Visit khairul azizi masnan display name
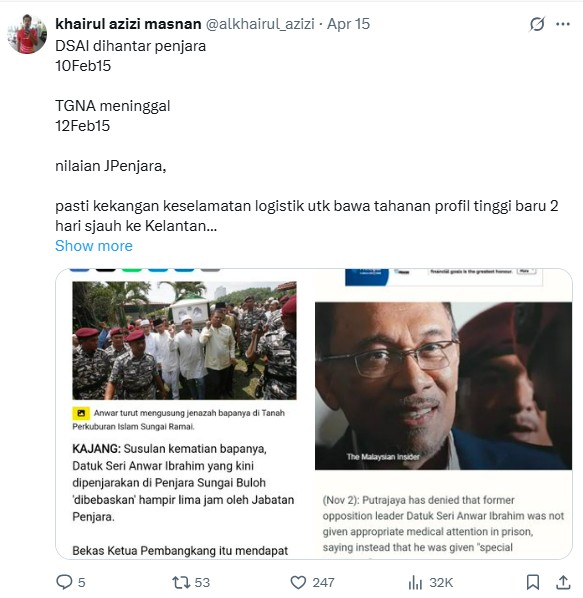The image size is (583, 598). point(128,24)
